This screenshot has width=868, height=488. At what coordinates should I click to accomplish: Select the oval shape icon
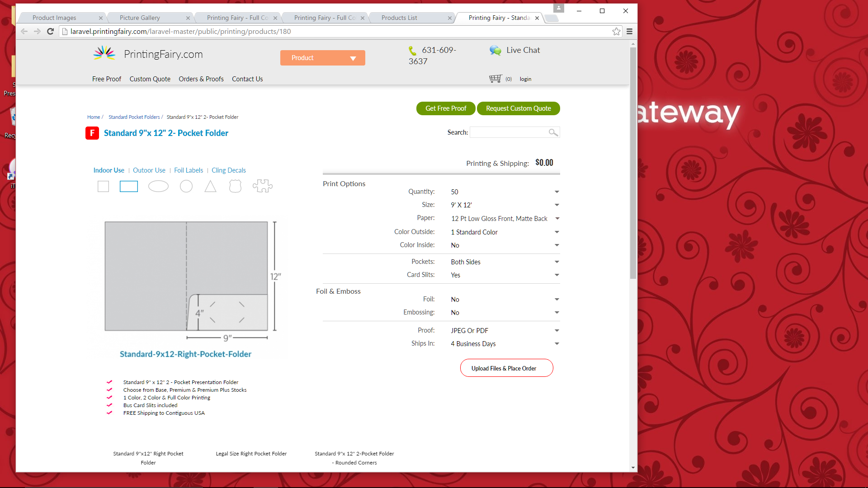tap(158, 186)
